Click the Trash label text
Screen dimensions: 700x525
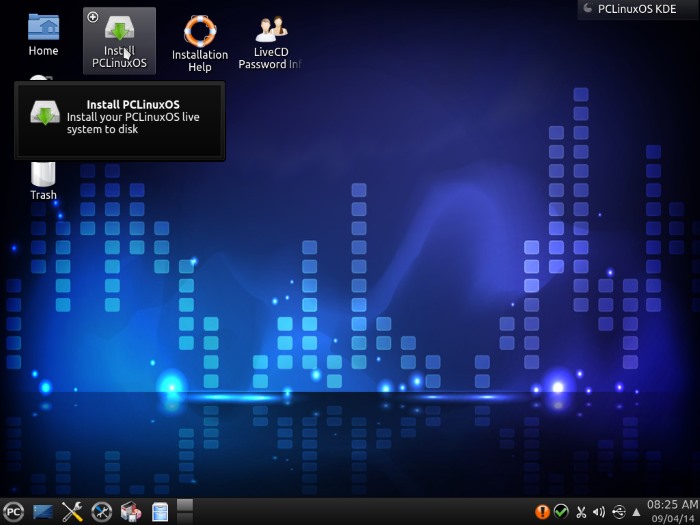tap(43, 195)
